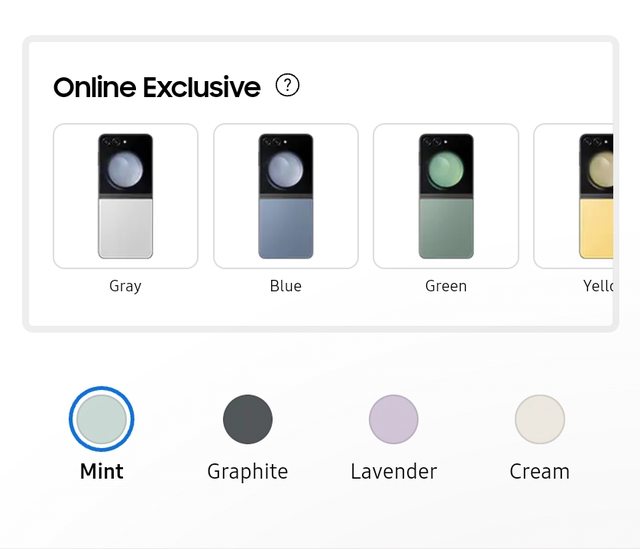Click the Lavender text label
Image resolution: width=640 pixels, height=549 pixels.
[393, 471]
